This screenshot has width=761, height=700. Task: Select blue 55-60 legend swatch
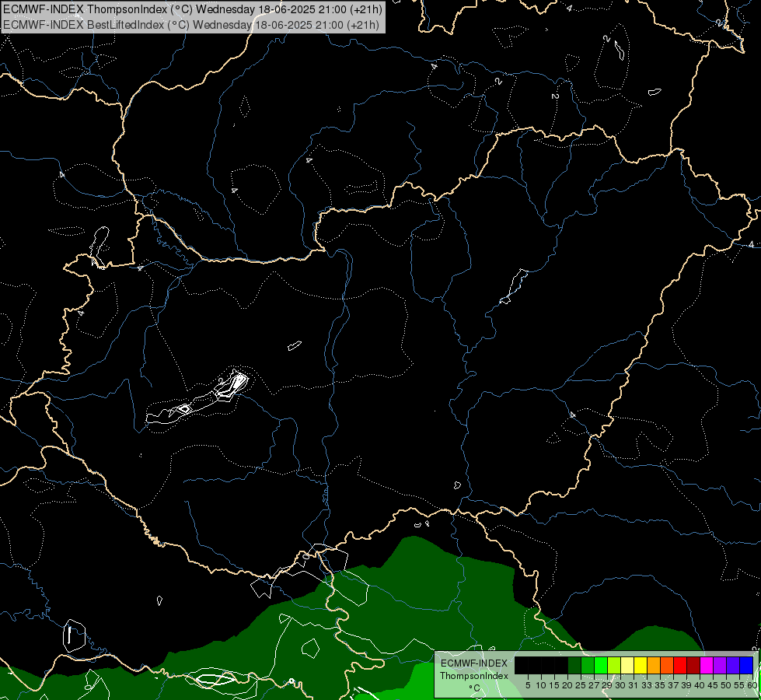[x=746, y=666]
